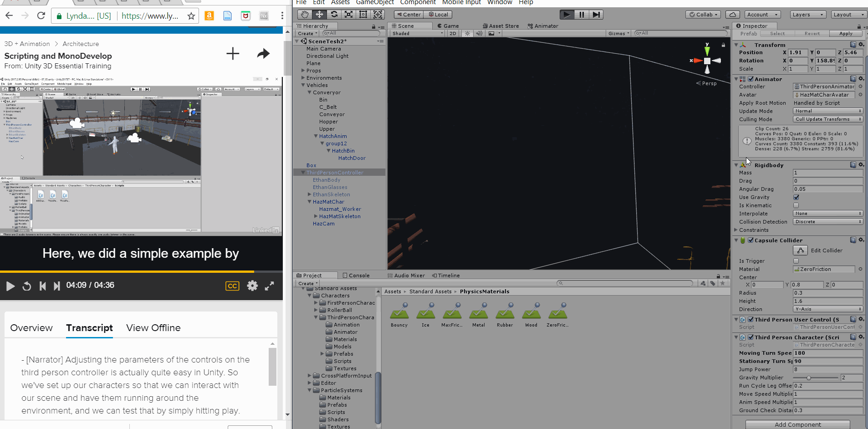This screenshot has height=429, width=868.
Task: Expand the Constraints section
Action: point(735,230)
